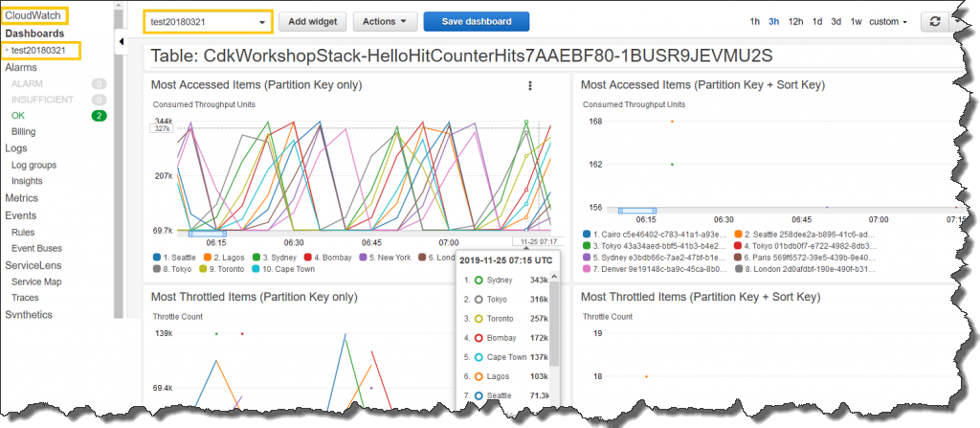
Task: Select the 1h time range
Action: tap(755, 21)
